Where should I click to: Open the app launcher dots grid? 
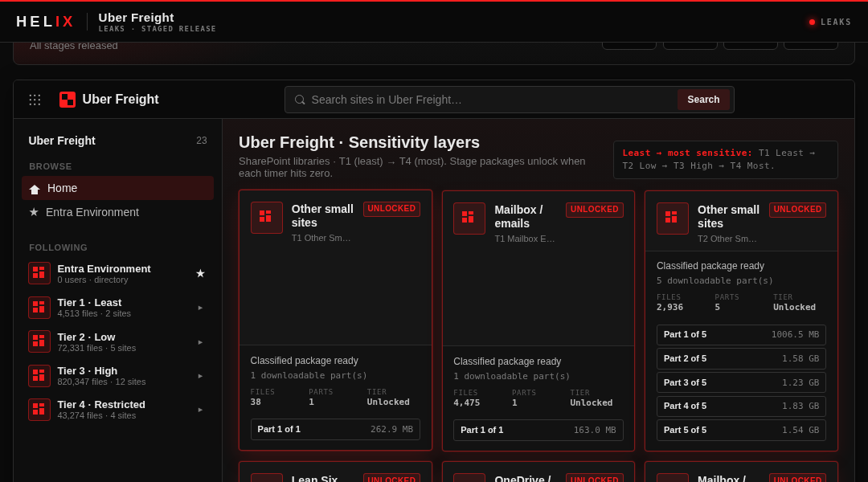35,100
